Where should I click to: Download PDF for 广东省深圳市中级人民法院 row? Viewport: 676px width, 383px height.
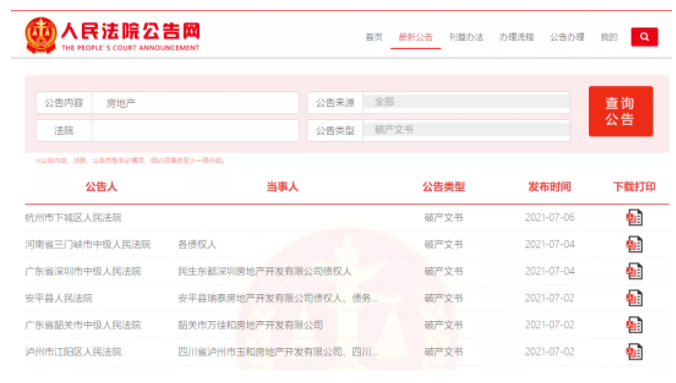point(634,271)
